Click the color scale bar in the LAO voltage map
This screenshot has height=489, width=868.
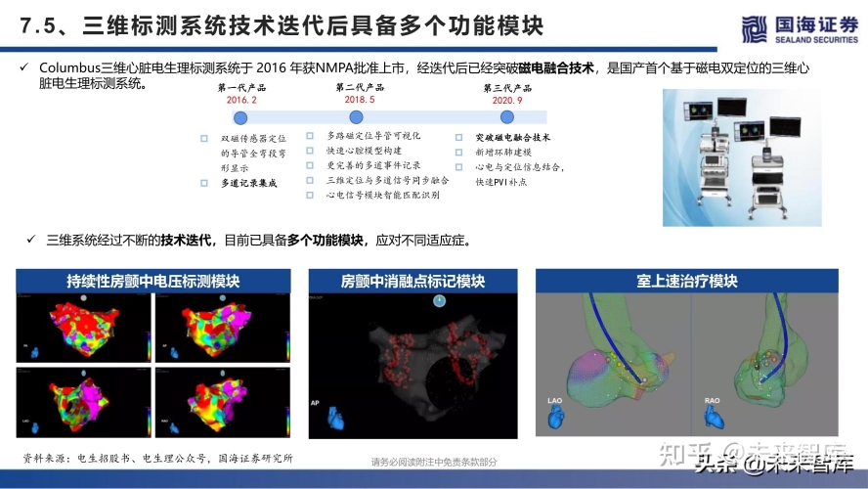coord(149,421)
